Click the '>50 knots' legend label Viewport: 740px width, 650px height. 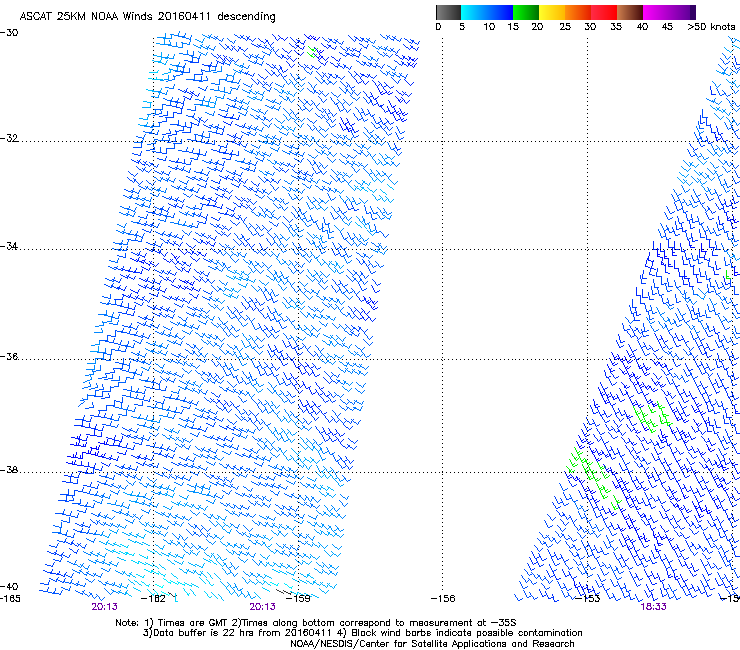[711, 27]
